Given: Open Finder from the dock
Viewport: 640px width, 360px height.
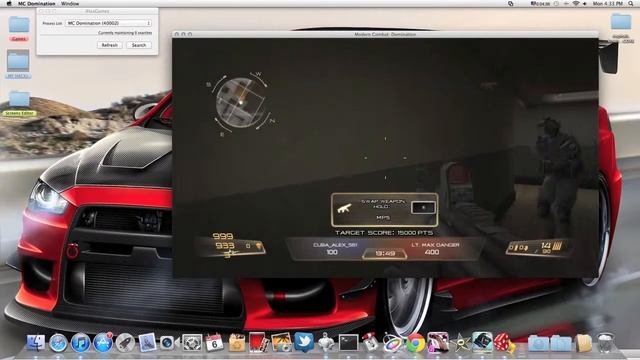Looking at the screenshot, I should [x=36, y=342].
